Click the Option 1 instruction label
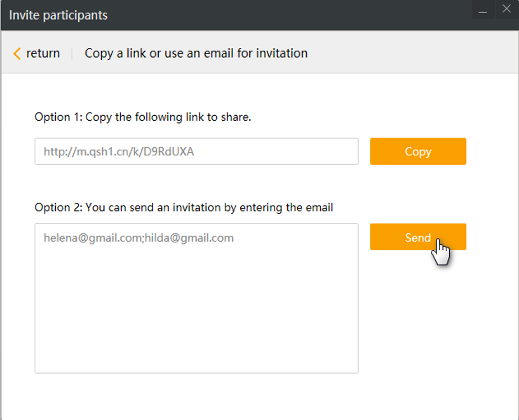Image resolution: width=519 pixels, height=420 pixels. point(143,117)
